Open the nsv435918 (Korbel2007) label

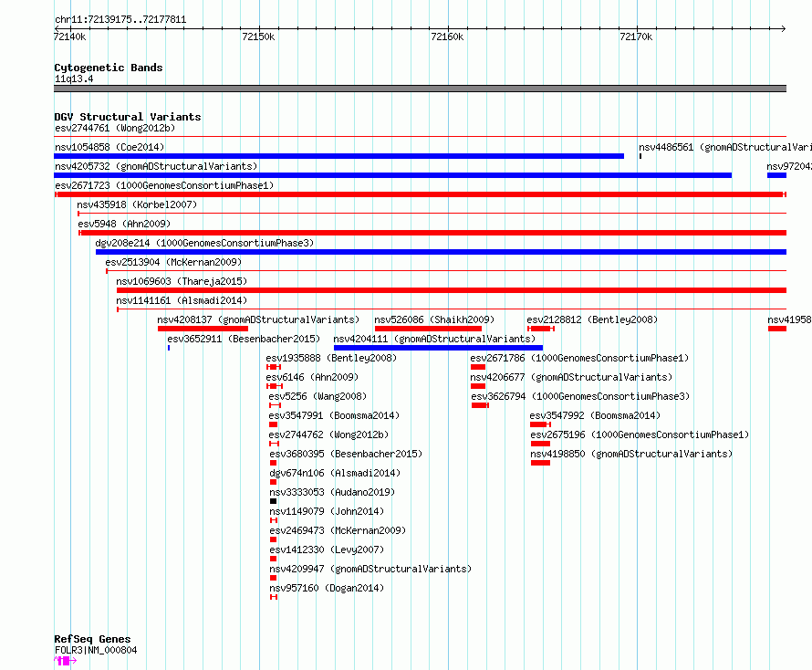(137, 204)
